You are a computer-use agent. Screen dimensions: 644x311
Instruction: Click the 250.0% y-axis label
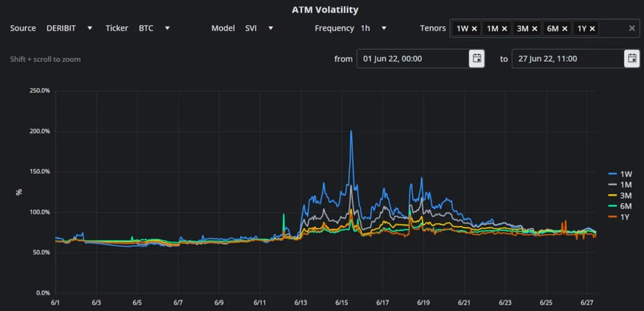coord(40,91)
